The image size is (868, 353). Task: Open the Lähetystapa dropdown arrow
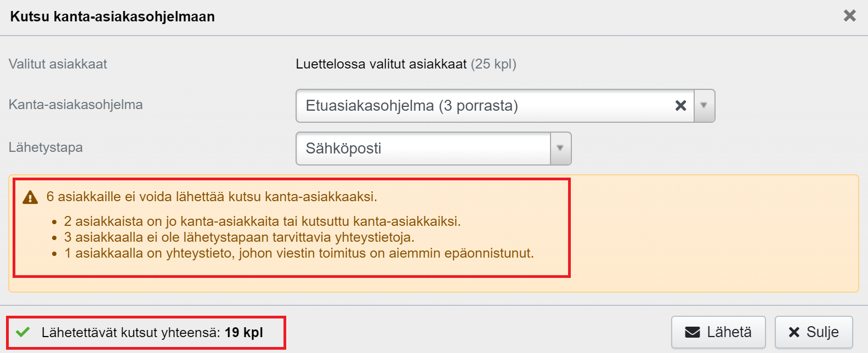coord(560,149)
